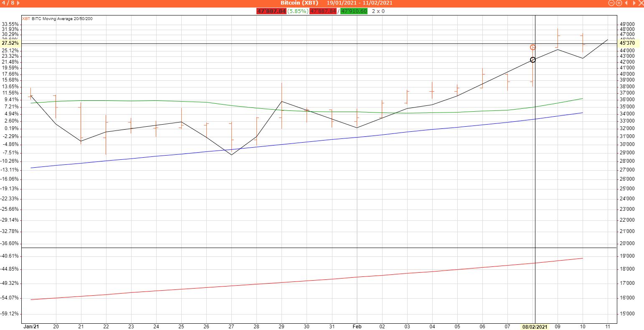Click the Bitcoin (XBT) chart title

[299, 3]
